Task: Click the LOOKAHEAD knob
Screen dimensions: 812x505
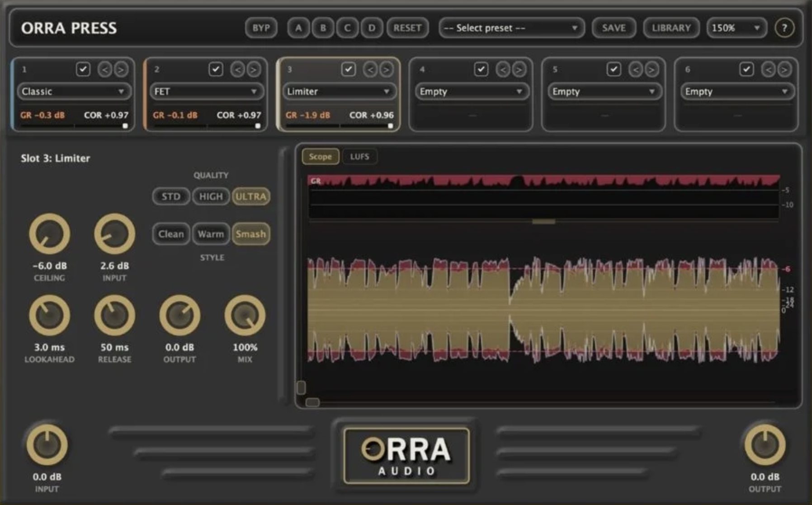Action: [x=50, y=315]
